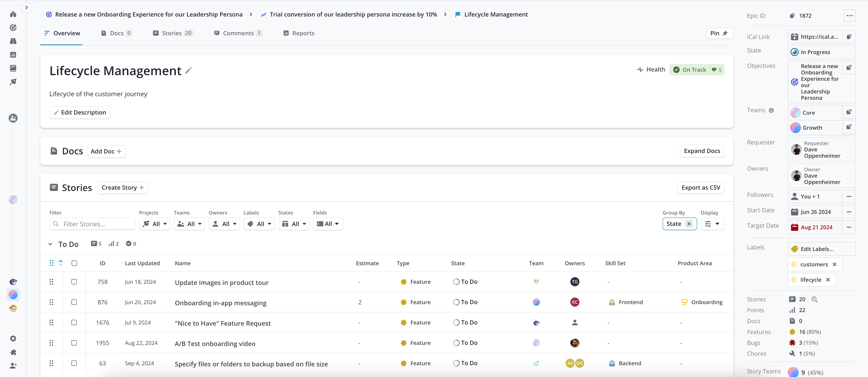
Task: Clear the State group-by selection
Action: coord(689,224)
